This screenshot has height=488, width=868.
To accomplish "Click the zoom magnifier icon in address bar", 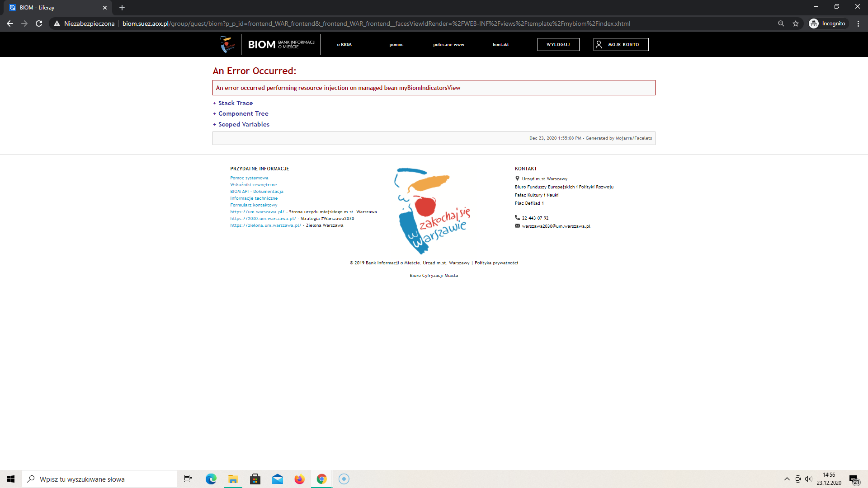I will coord(781,23).
